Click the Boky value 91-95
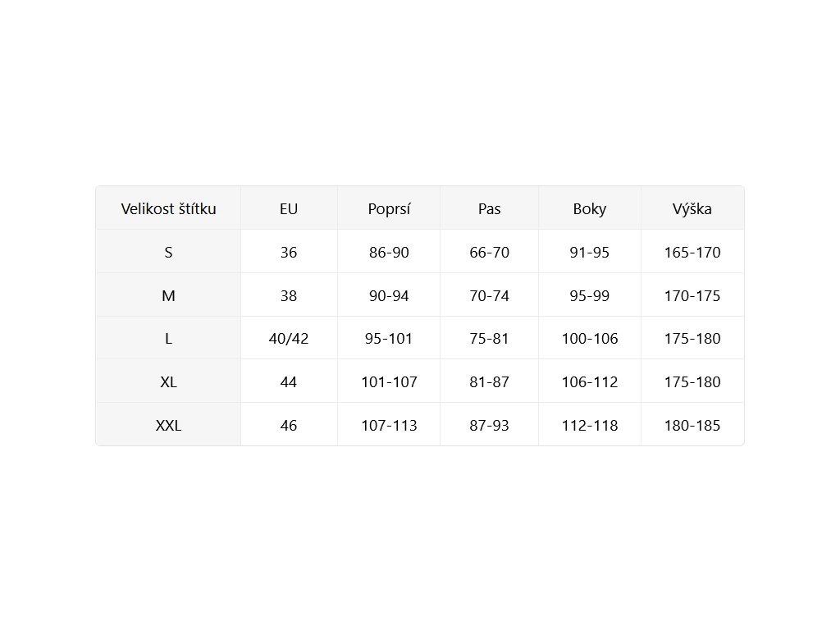Image resolution: width=840 pixels, height=630 pixels. (590, 252)
